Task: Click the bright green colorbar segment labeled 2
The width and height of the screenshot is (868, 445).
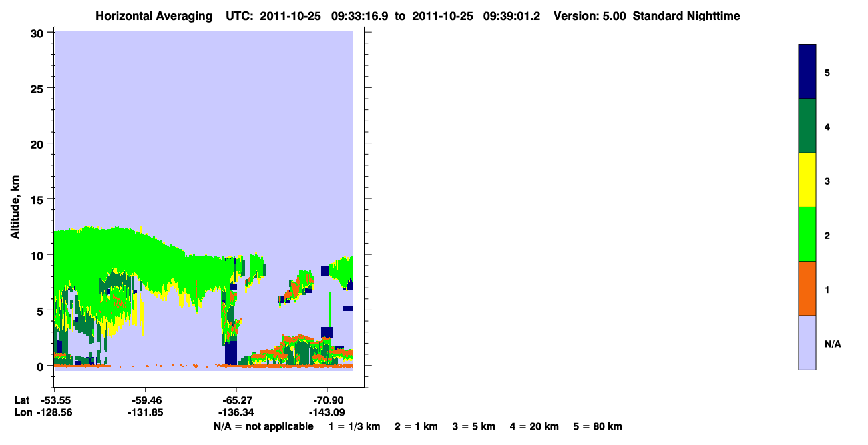Action: pyautogui.click(x=807, y=234)
